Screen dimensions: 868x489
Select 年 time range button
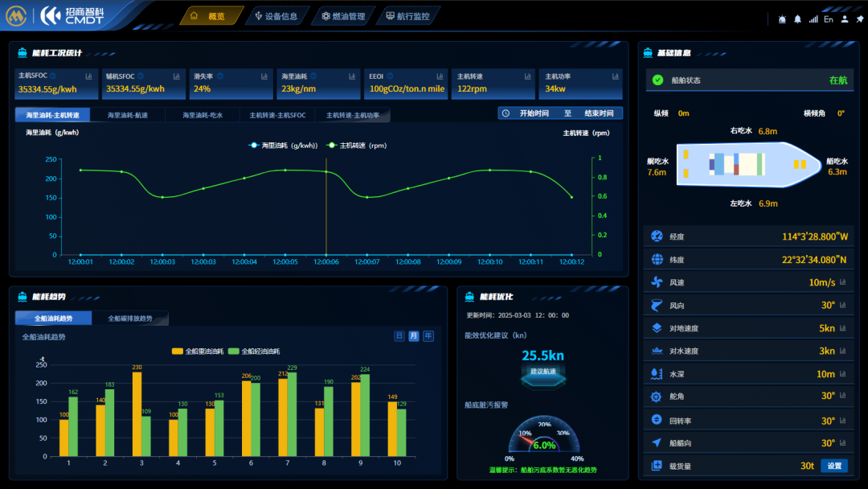click(428, 336)
